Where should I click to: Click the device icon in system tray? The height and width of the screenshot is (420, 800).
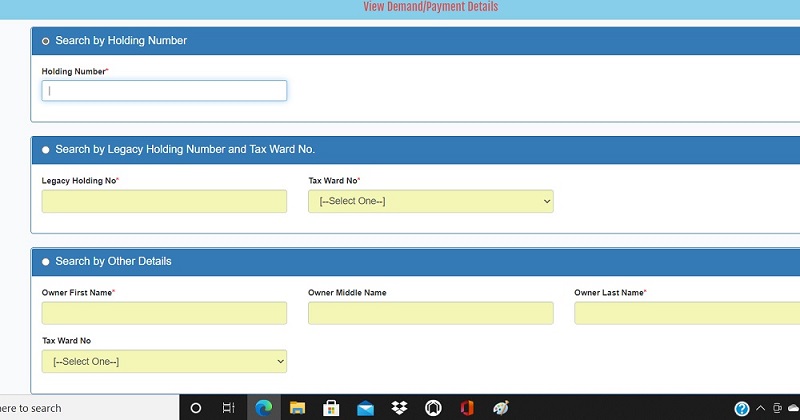(778, 408)
